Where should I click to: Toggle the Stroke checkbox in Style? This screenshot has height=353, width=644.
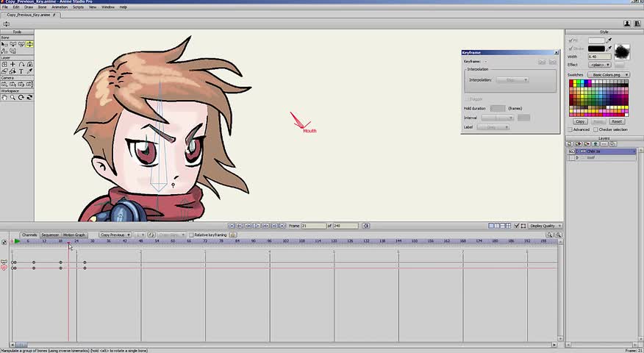pyautogui.click(x=570, y=49)
